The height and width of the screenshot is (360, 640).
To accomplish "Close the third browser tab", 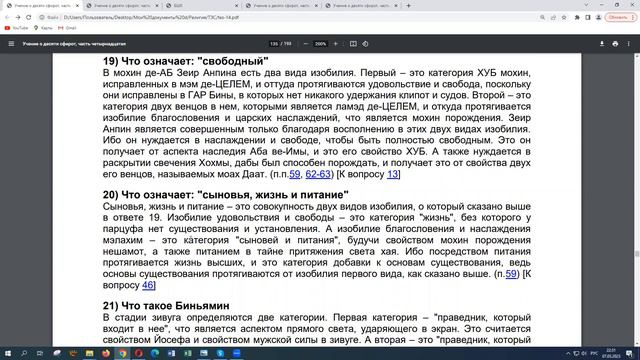I will point(236,6).
